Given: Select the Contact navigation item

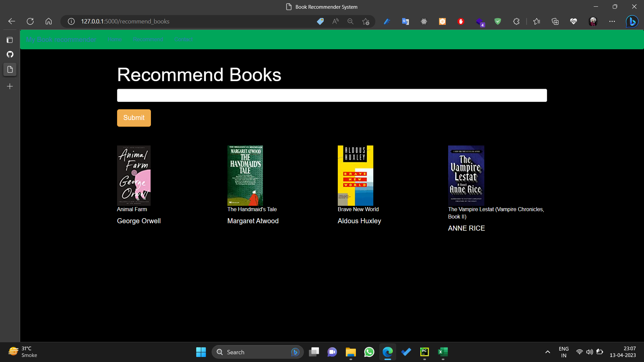Looking at the screenshot, I should tap(183, 39).
